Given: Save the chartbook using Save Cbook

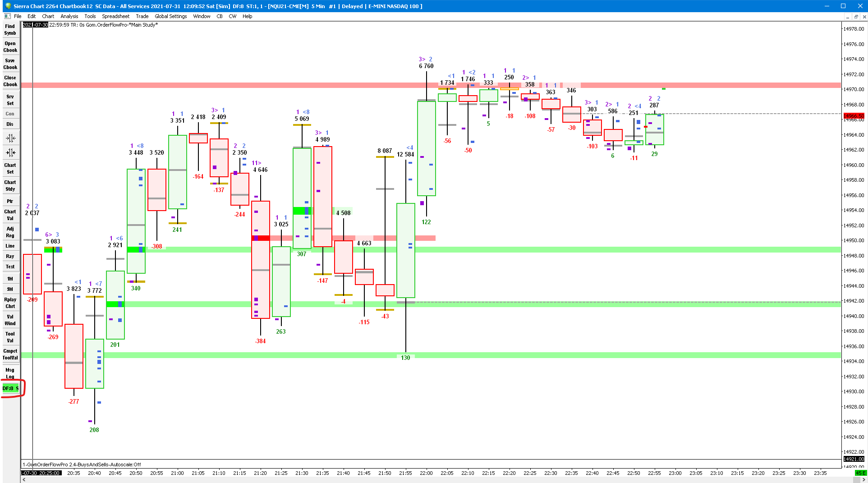Looking at the screenshot, I should [x=10, y=64].
